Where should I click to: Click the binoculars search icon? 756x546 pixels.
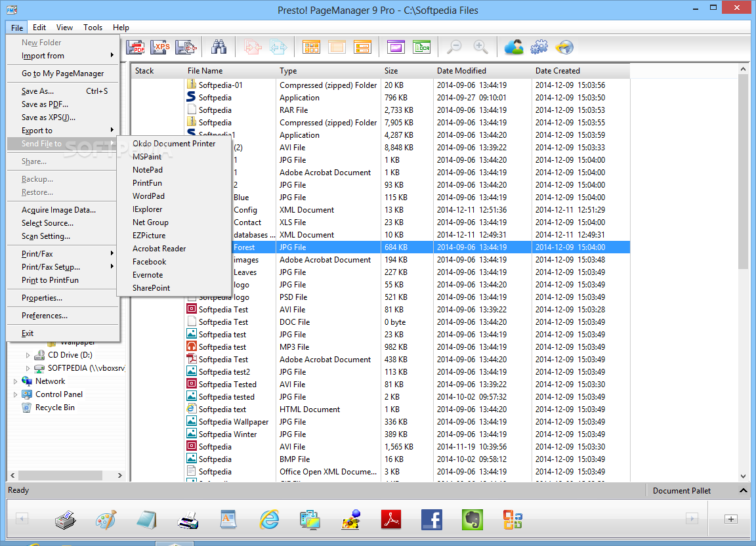(x=219, y=47)
